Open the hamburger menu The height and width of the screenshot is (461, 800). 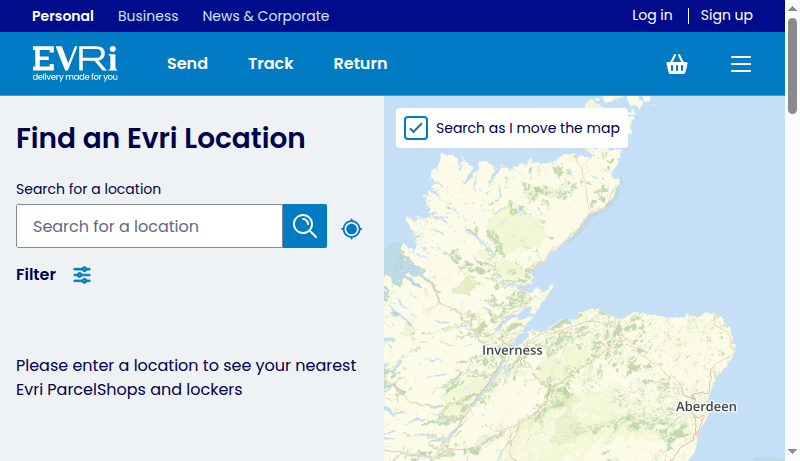click(741, 64)
